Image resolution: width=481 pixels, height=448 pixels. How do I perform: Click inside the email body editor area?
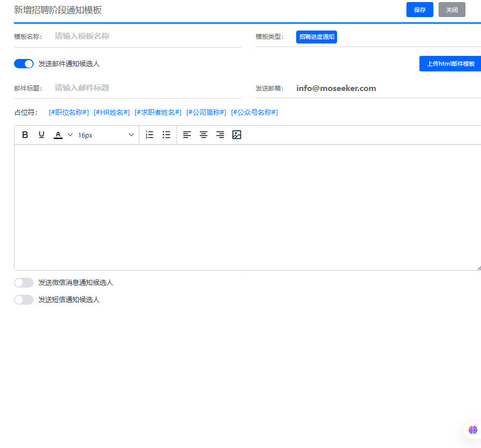coord(247,207)
